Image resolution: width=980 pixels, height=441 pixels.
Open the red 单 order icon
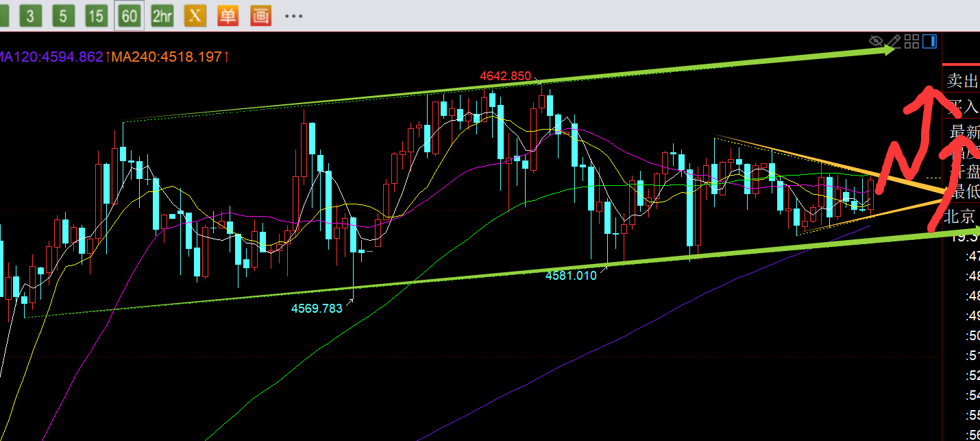(x=228, y=16)
